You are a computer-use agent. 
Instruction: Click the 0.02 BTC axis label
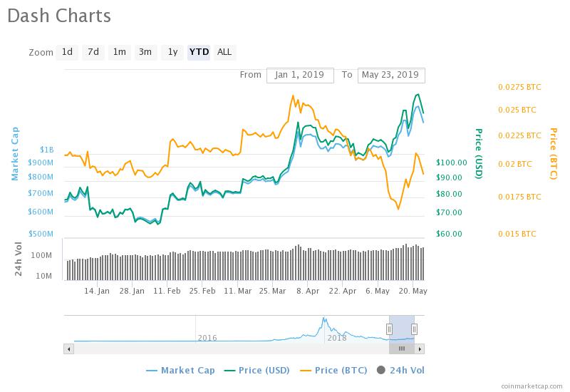pyautogui.click(x=514, y=164)
